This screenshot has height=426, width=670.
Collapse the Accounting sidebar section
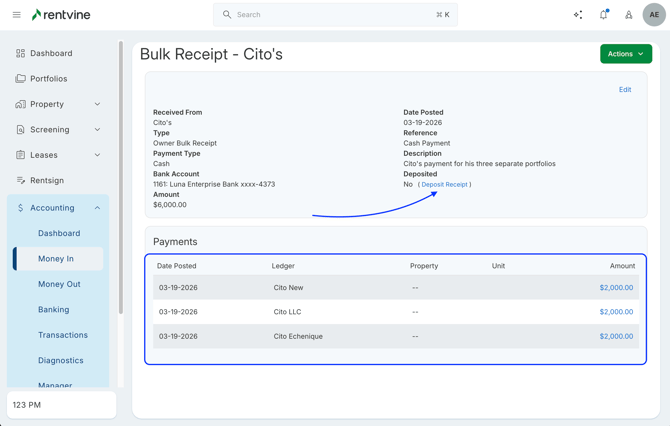[97, 208]
